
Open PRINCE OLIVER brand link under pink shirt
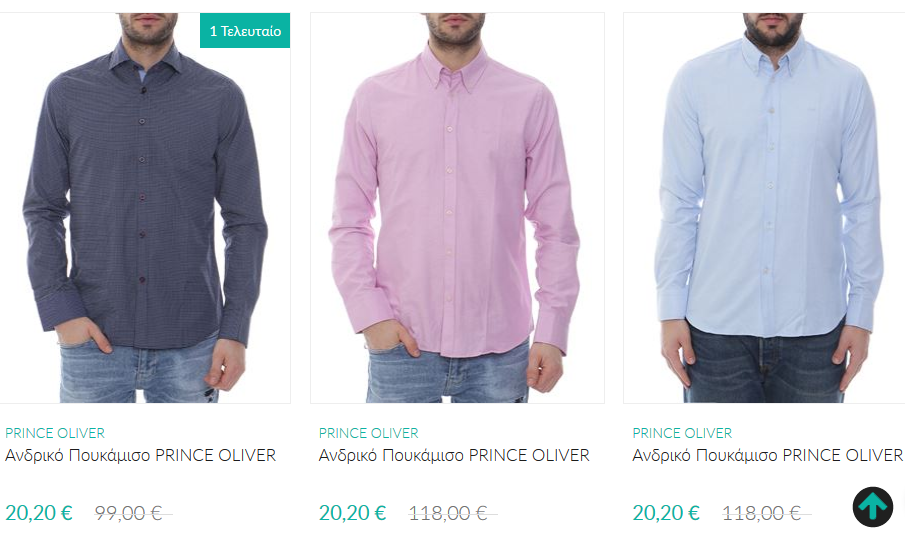pyautogui.click(x=368, y=433)
